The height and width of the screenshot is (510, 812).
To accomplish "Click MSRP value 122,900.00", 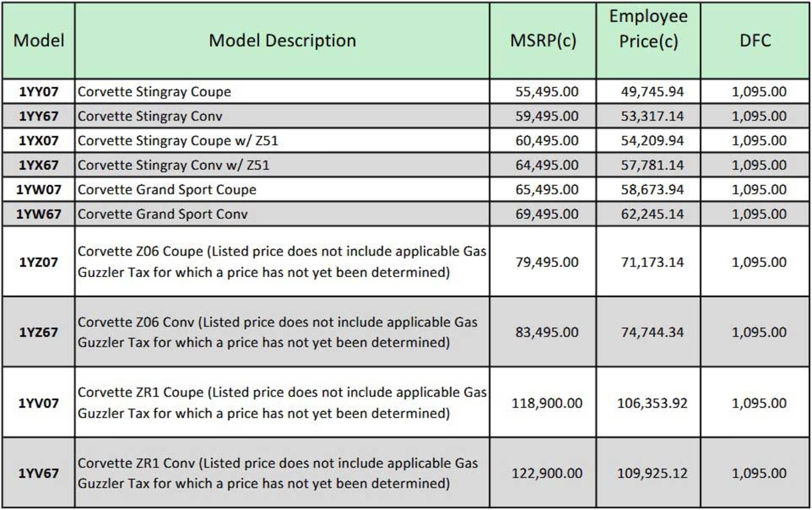I will click(x=546, y=473).
